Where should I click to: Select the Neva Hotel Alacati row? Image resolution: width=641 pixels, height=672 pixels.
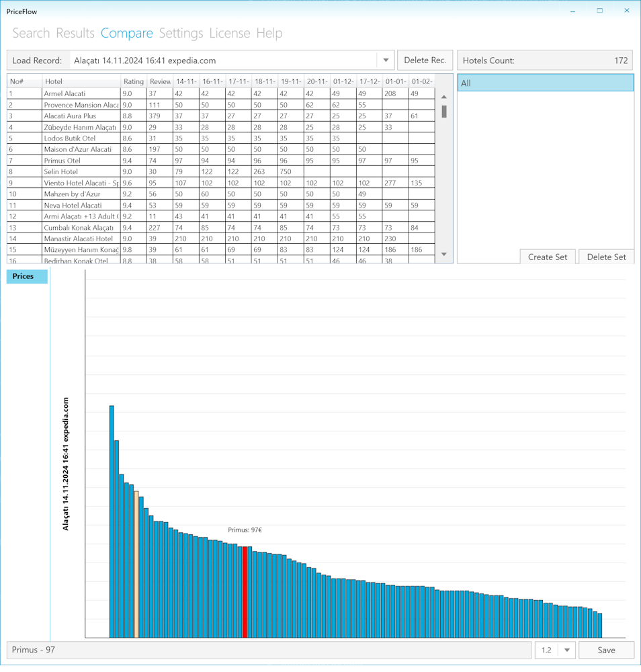click(x=220, y=205)
